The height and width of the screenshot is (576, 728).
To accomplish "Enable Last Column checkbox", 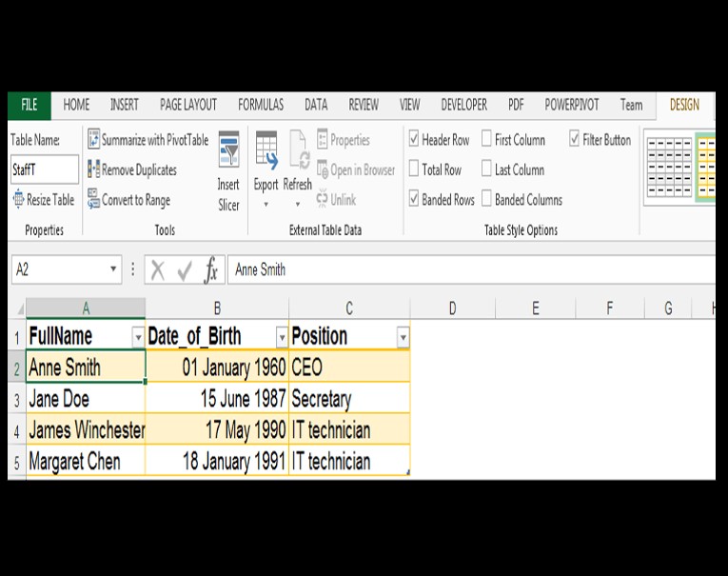I will point(486,169).
